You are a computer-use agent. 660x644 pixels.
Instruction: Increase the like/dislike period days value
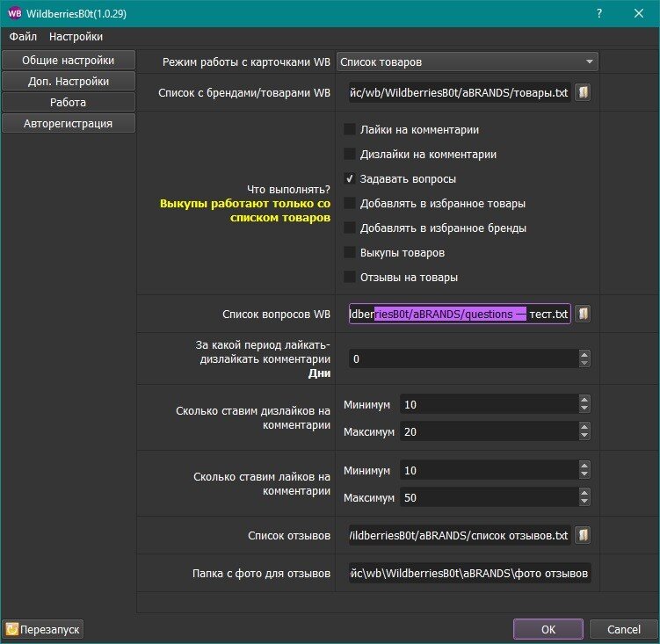[x=584, y=354]
